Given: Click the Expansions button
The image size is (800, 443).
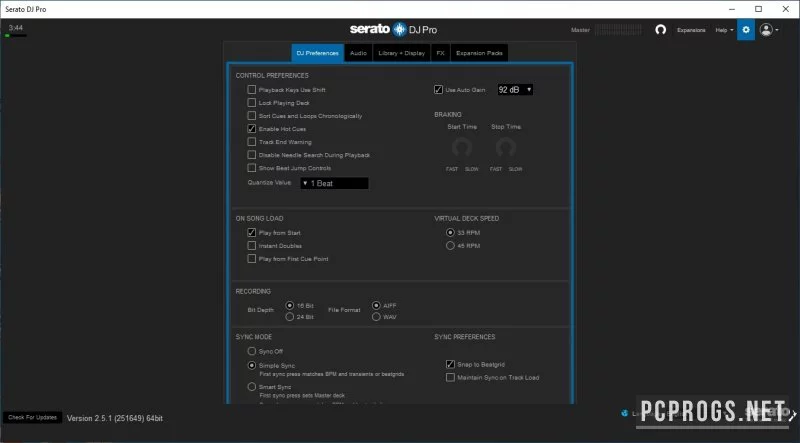Looking at the screenshot, I should point(691,30).
